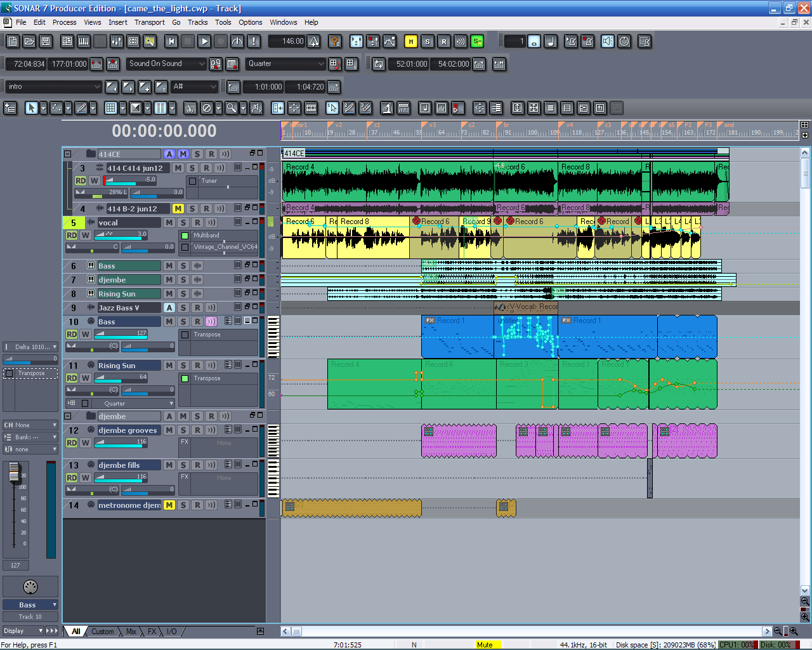Open the A# key dropdown
The height and width of the screenshot is (650, 812).
[194, 86]
